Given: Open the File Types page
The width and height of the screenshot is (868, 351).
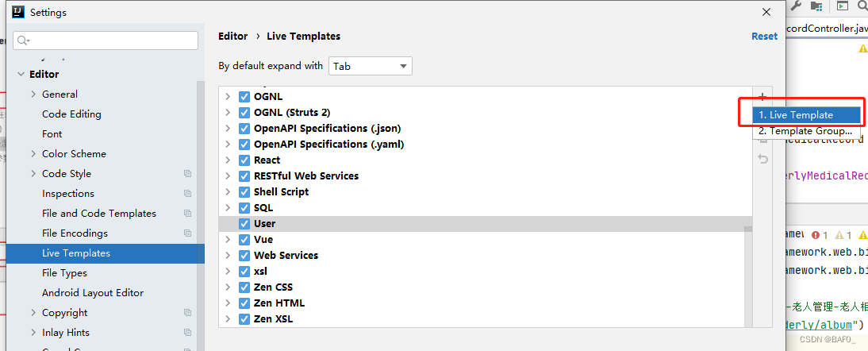Looking at the screenshot, I should pos(64,273).
